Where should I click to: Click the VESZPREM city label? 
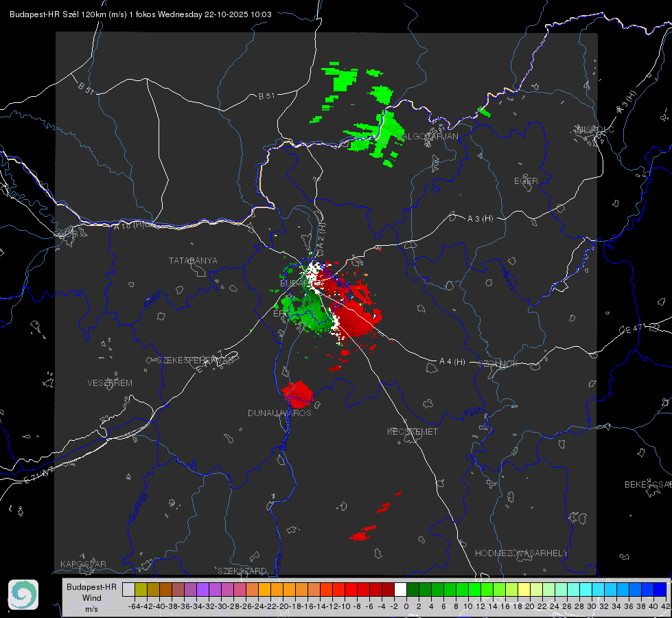click(110, 383)
